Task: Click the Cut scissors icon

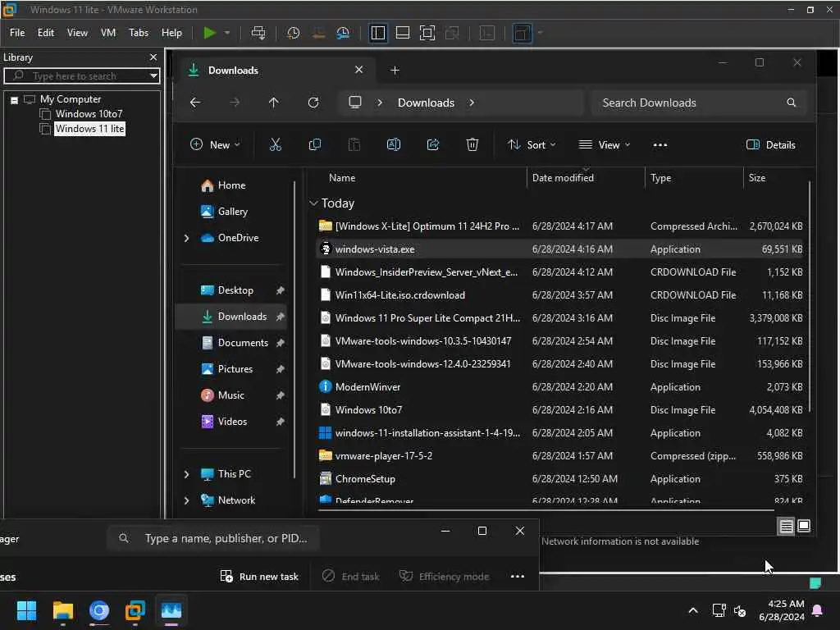Action: tap(275, 144)
